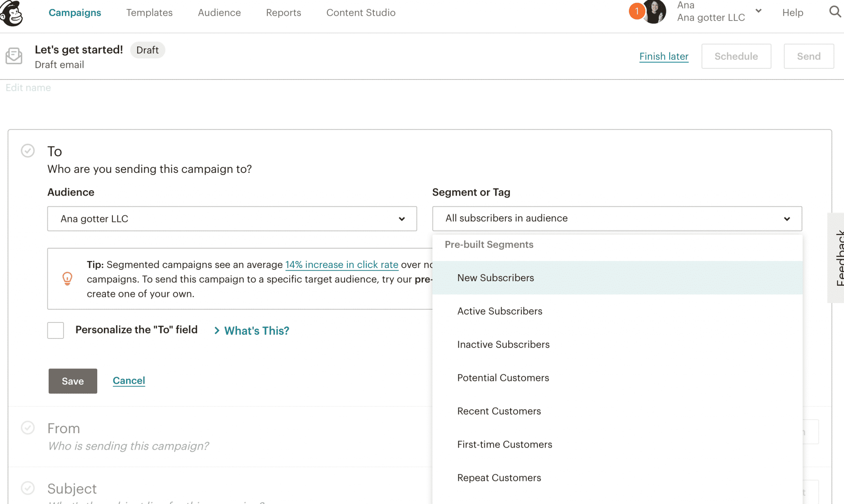Expand the account menu chevron
This screenshot has height=504, width=844.
click(x=758, y=11)
